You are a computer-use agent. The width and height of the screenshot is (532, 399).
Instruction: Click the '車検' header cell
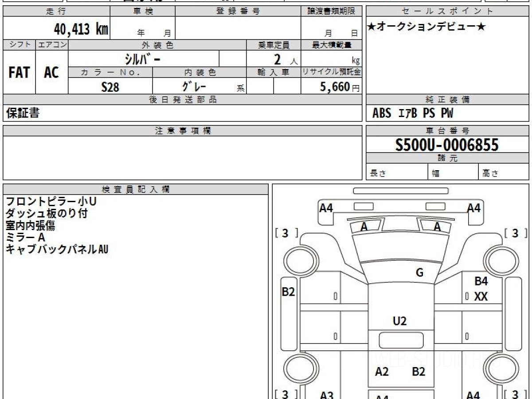click(x=143, y=12)
